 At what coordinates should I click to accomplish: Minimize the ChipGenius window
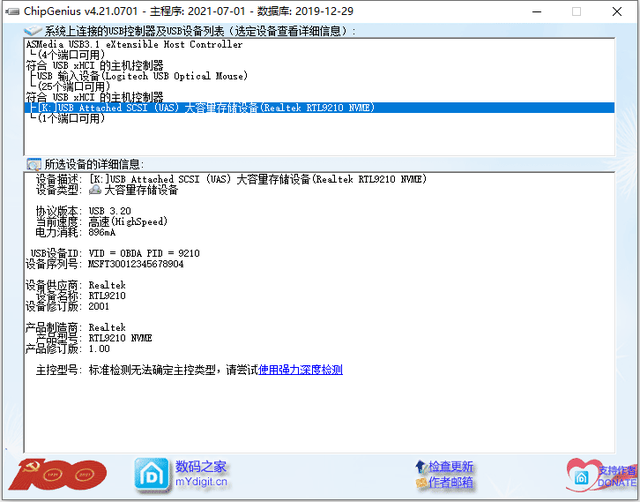click(537, 11)
